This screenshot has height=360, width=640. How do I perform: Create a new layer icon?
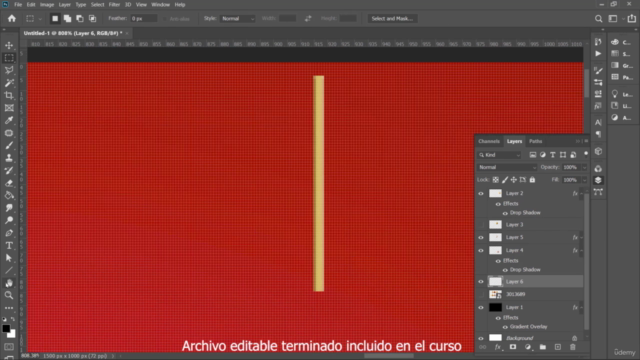(x=558, y=347)
